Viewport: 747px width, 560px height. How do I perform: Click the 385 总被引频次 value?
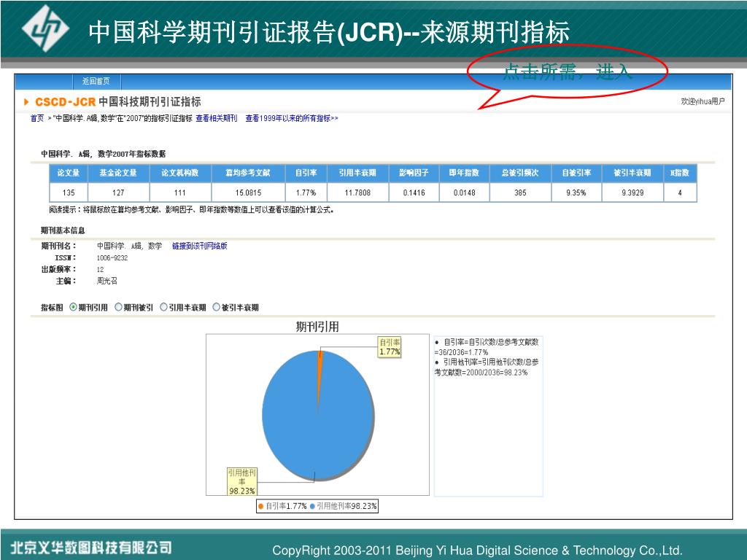coord(520,192)
